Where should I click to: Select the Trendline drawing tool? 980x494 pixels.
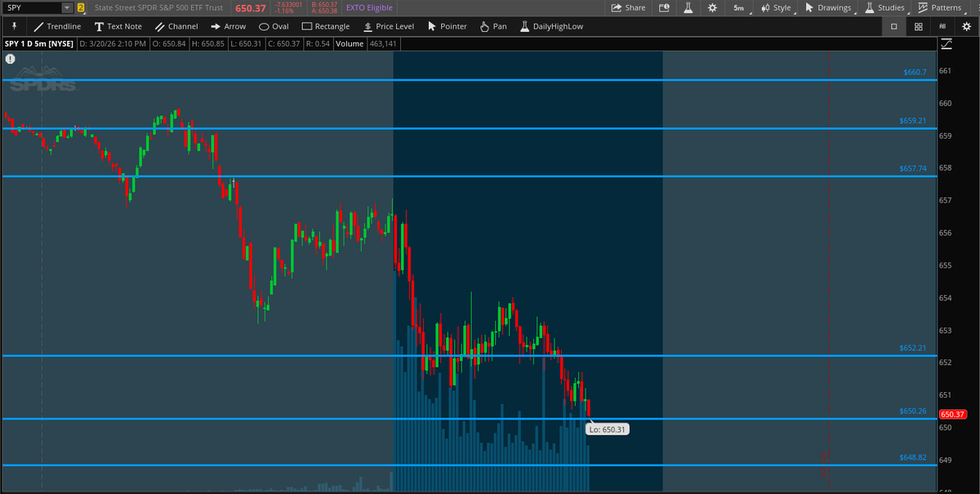pyautogui.click(x=57, y=26)
